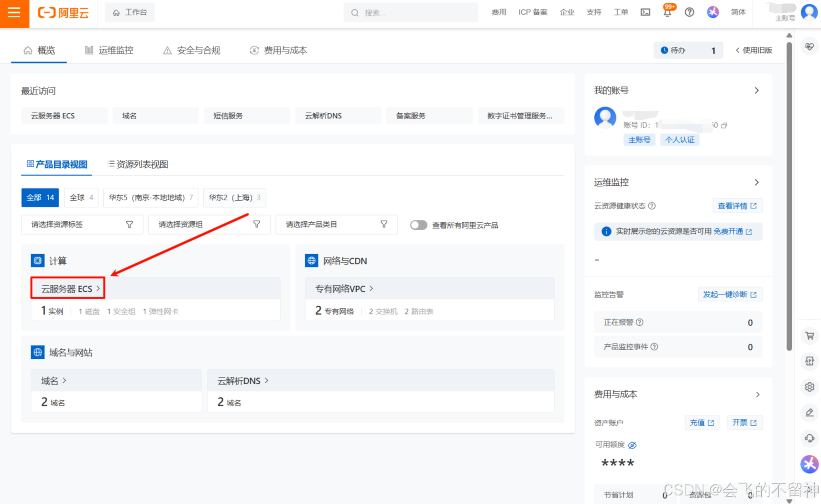Click 发起一键诊断 button

730,294
